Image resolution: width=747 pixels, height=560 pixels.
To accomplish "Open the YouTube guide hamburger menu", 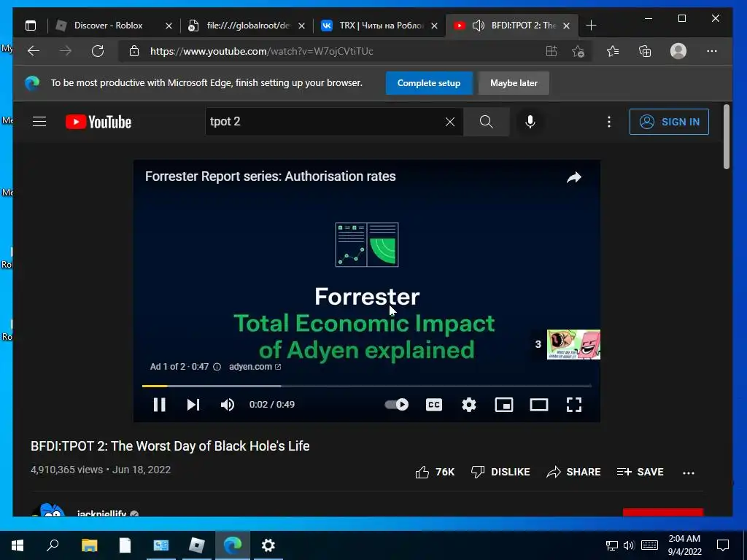I will (x=39, y=122).
